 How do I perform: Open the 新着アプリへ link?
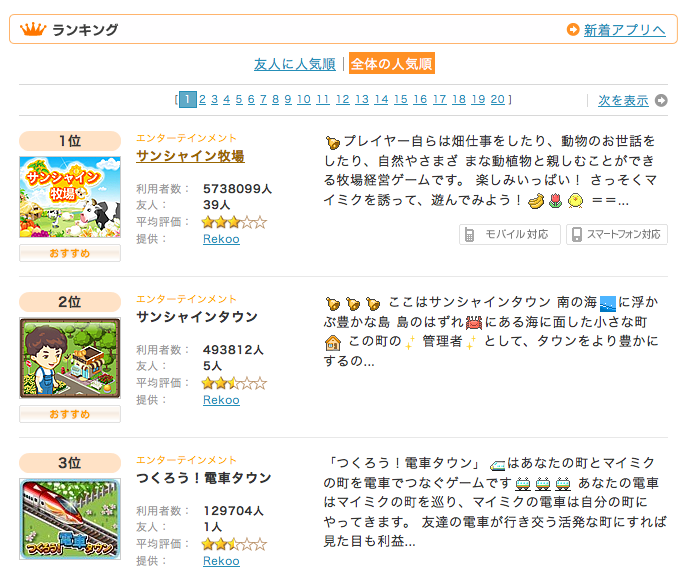[x=624, y=30]
